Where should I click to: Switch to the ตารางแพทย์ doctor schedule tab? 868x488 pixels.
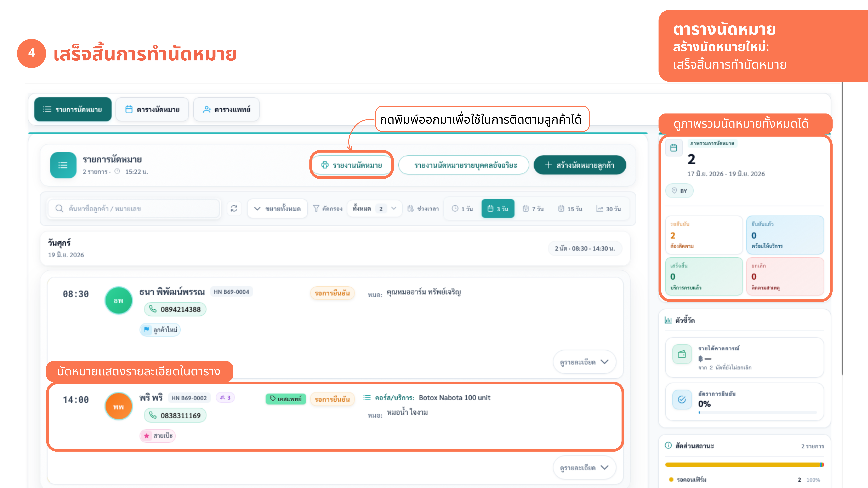coord(226,109)
